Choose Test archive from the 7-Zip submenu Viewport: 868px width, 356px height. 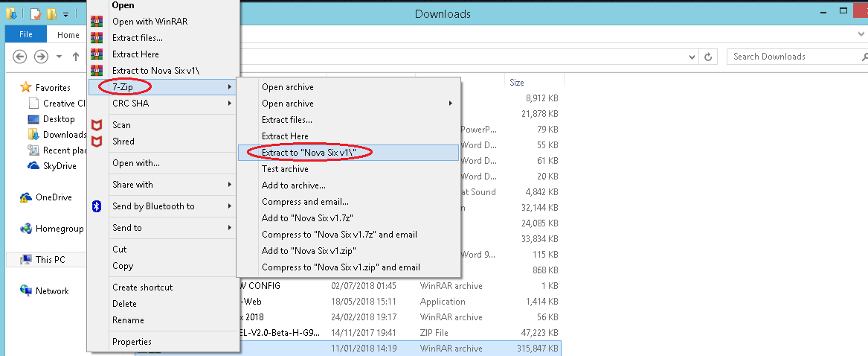pos(285,169)
